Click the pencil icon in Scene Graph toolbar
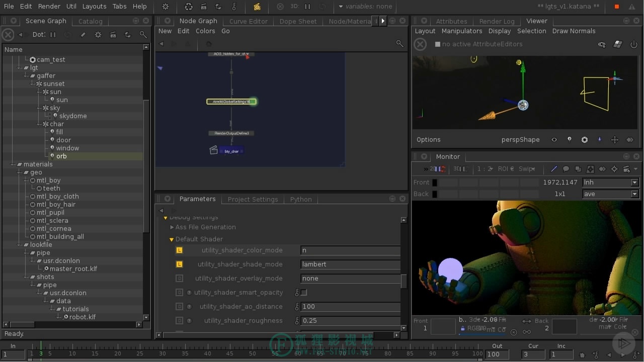 (x=83, y=35)
